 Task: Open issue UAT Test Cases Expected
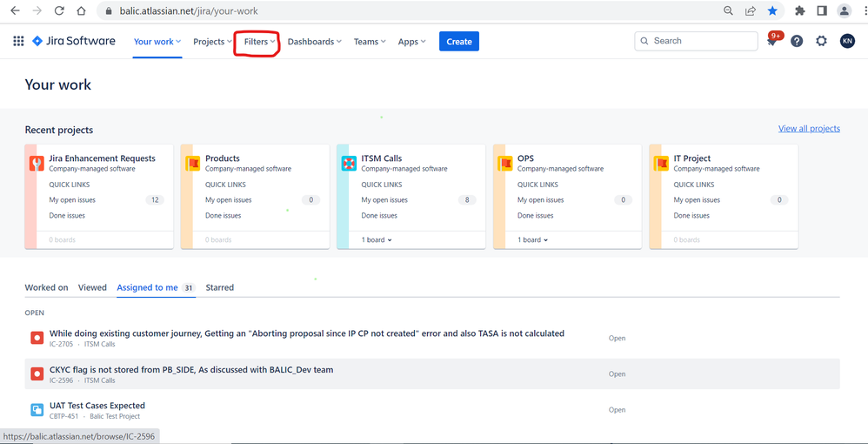click(x=97, y=406)
